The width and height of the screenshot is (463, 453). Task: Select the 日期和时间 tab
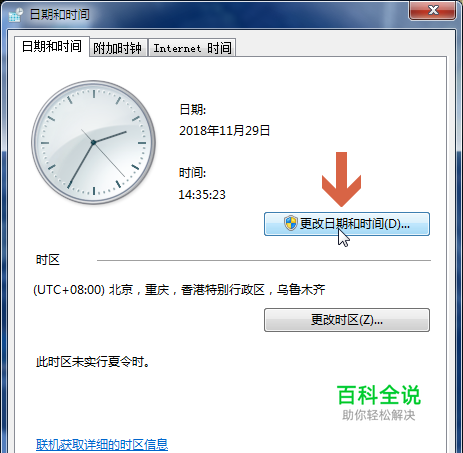[x=52, y=46]
